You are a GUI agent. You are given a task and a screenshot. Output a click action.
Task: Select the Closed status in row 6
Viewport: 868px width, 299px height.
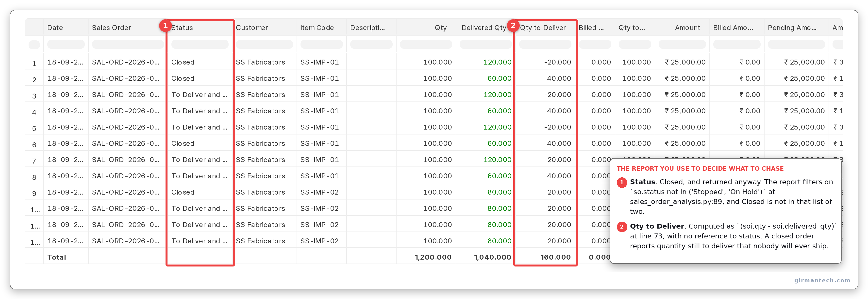(x=183, y=143)
